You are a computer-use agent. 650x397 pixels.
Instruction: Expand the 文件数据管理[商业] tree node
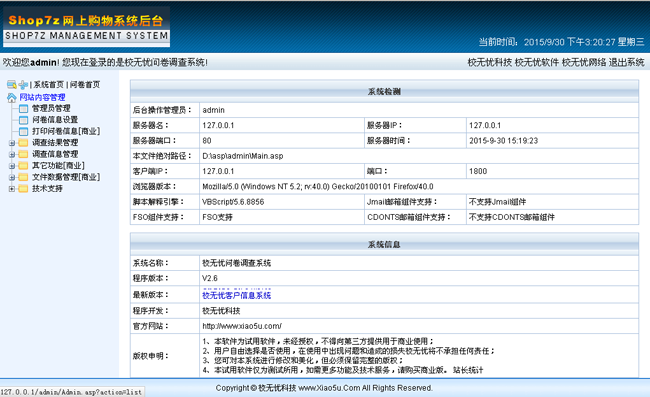tap(12, 177)
